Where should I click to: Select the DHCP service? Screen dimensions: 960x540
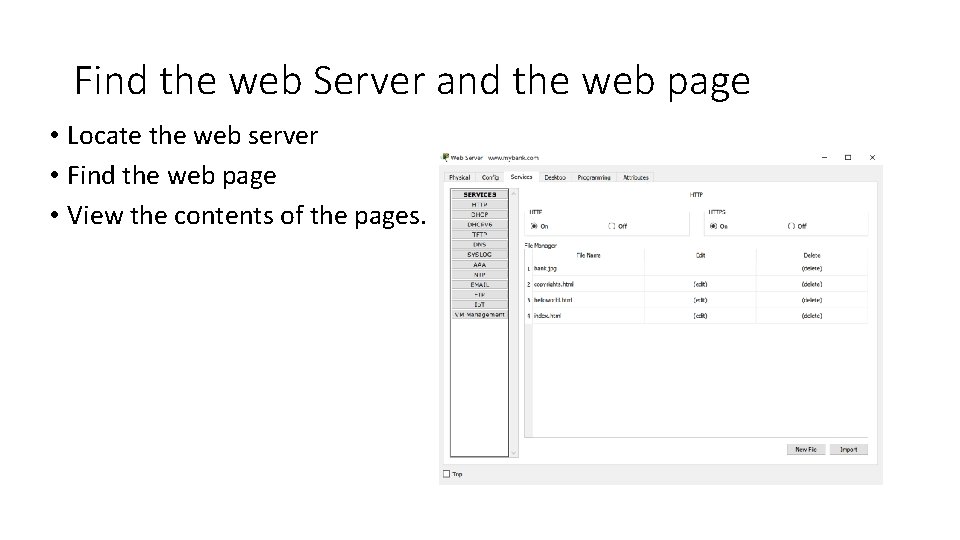click(x=479, y=215)
